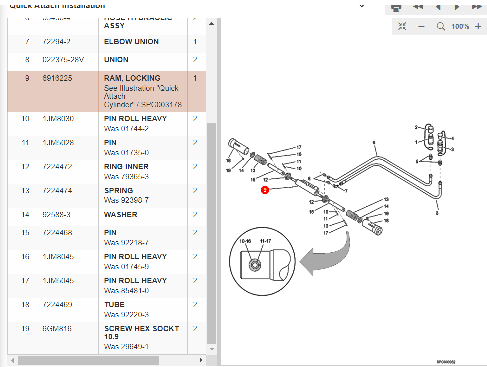Click the 100% zoom level value

[x=460, y=27]
